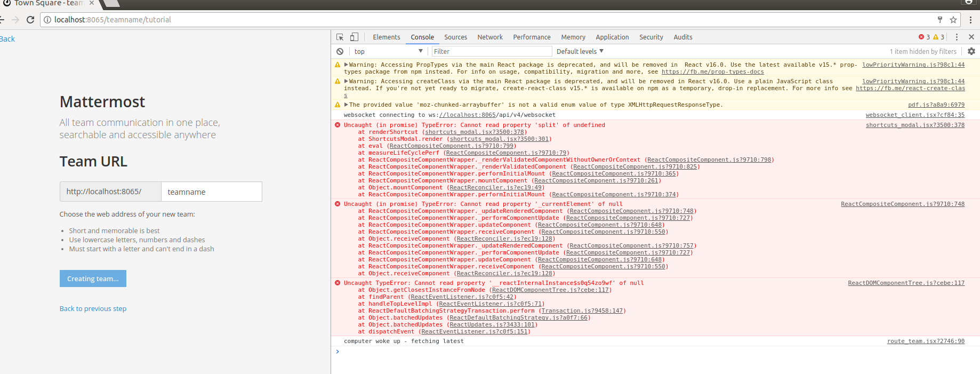Open the saved password key icon

click(940, 20)
